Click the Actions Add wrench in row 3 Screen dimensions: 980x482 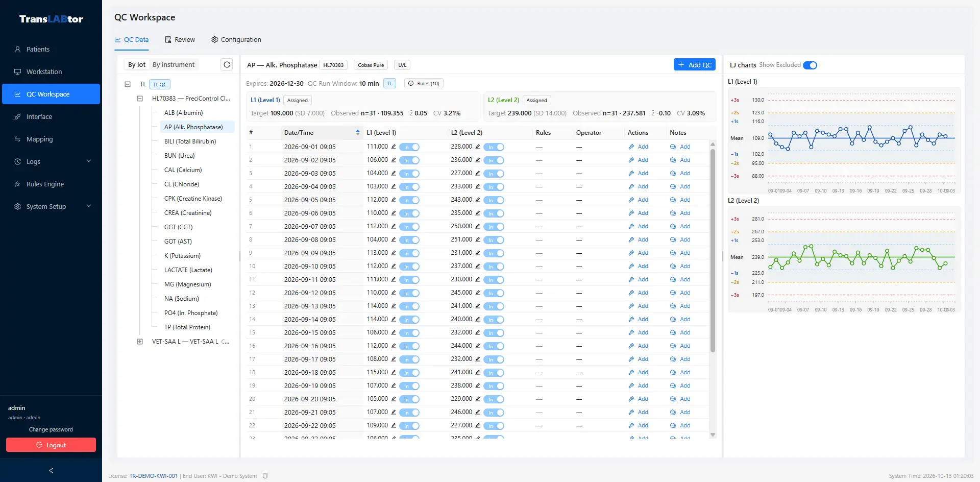click(x=631, y=173)
